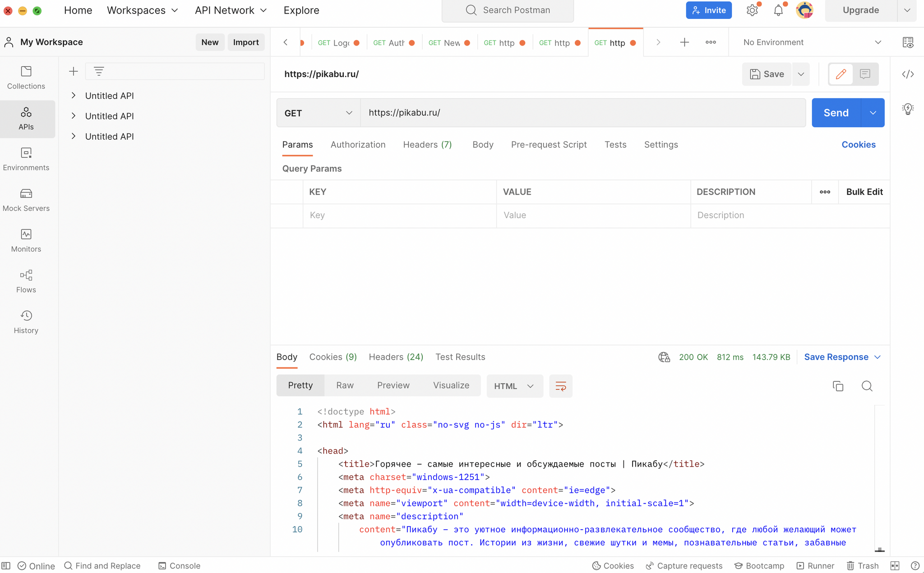The width and height of the screenshot is (924, 573).
Task: Open the Mock Servers sidebar panel
Action: (26, 200)
